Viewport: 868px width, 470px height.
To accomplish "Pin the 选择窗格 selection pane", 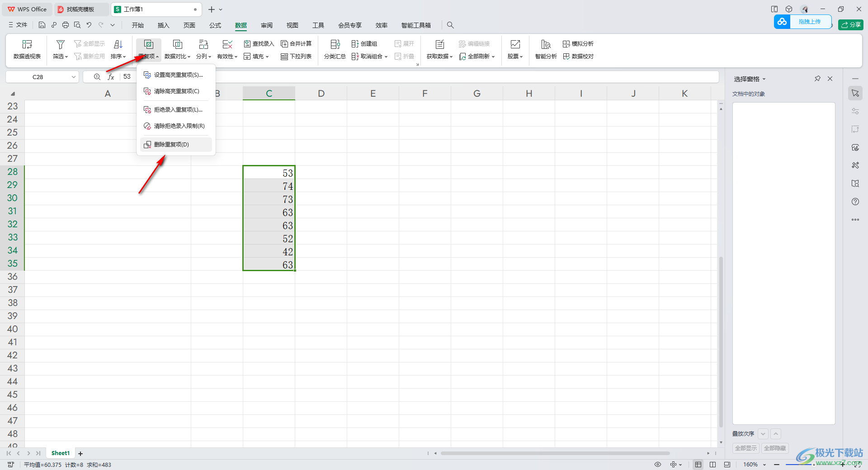I will pyautogui.click(x=817, y=79).
